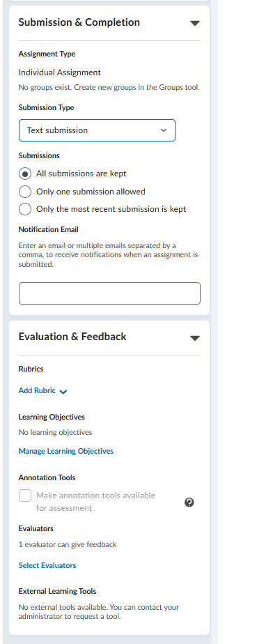Image resolution: width=257 pixels, height=644 pixels.
Task: Click the All submissions are kept label
Action: click(x=81, y=174)
